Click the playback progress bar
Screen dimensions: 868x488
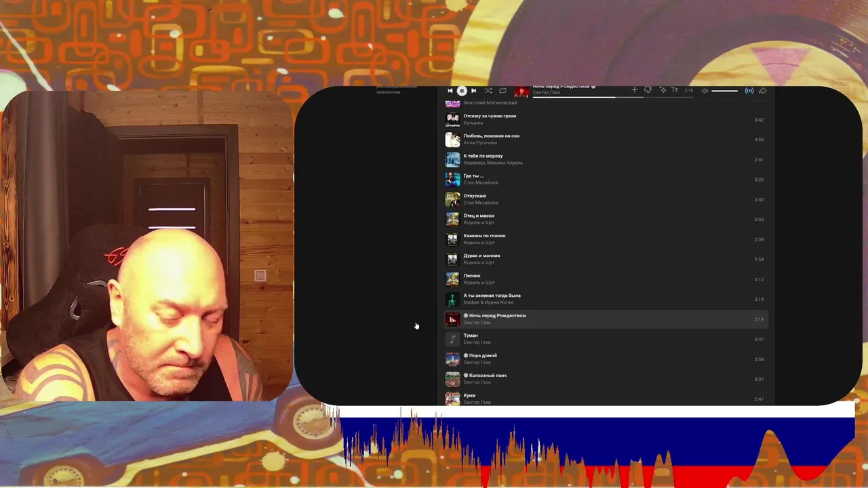pos(613,97)
